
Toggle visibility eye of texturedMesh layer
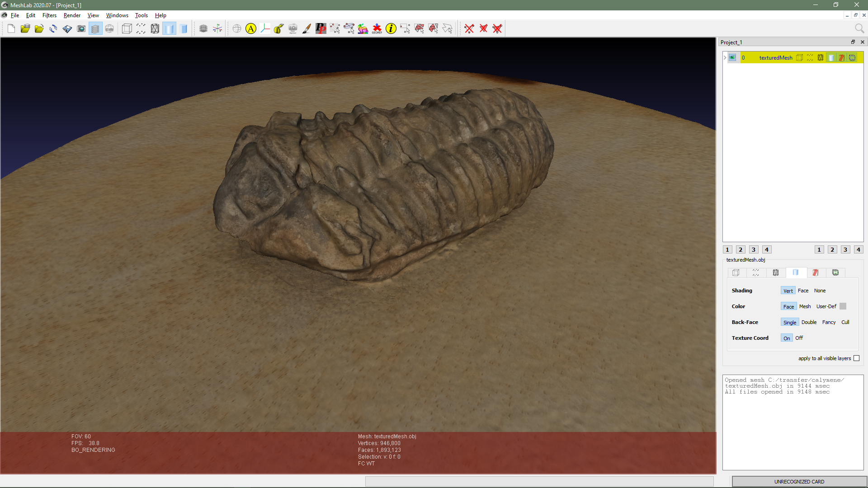(x=732, y=58)
